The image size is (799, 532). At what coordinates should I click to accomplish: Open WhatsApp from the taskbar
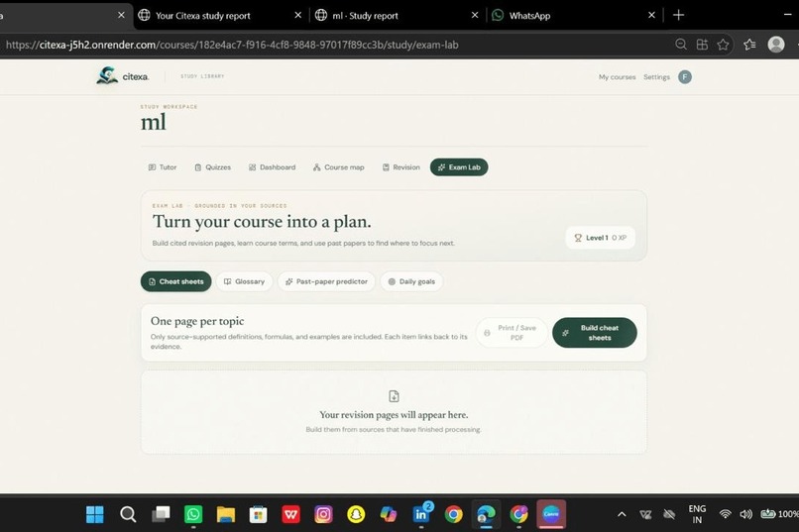point(193,514)
